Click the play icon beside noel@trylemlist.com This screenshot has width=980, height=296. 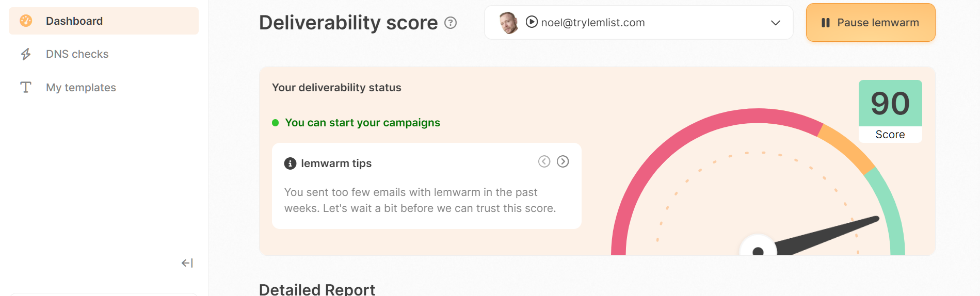tap(532, 22)
